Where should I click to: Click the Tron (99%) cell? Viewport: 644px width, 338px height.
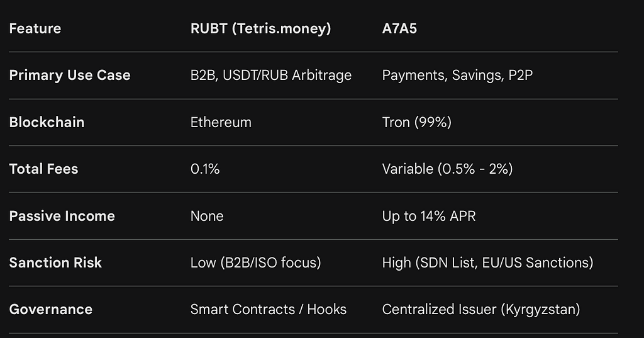(x=416, y=122)
